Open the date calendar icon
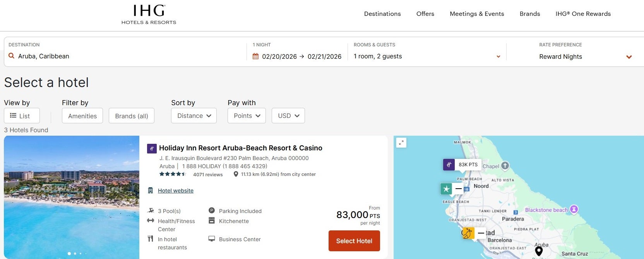 point(255,56)
